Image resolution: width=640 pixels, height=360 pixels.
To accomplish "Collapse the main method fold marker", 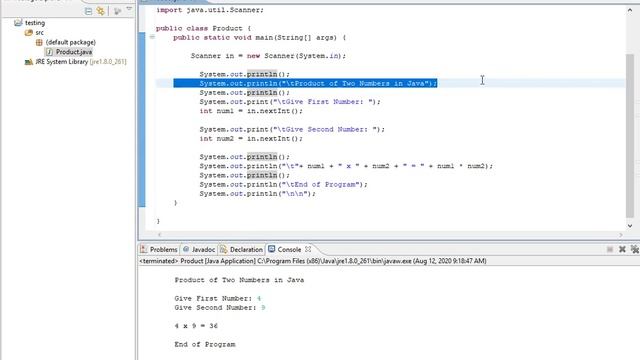I will pos(152,37).
